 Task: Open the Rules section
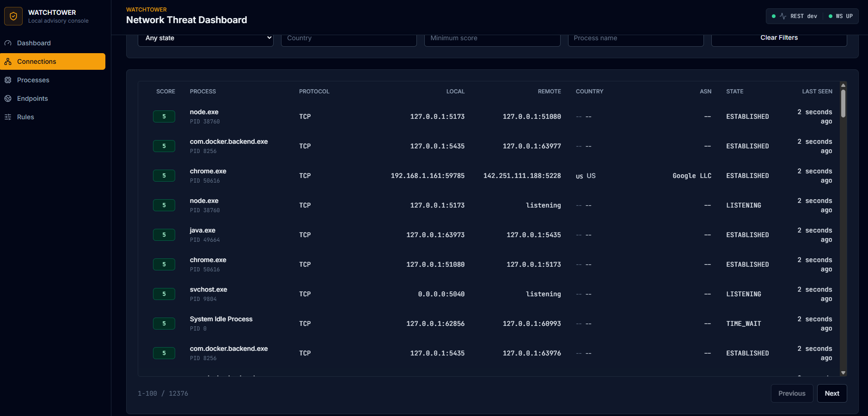pos(53,117)
